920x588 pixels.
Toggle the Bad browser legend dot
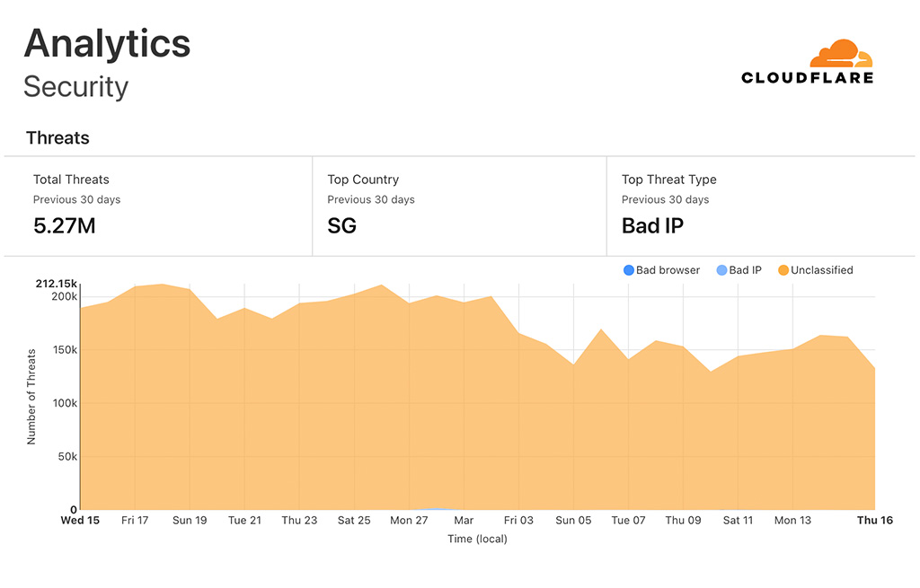628,270
